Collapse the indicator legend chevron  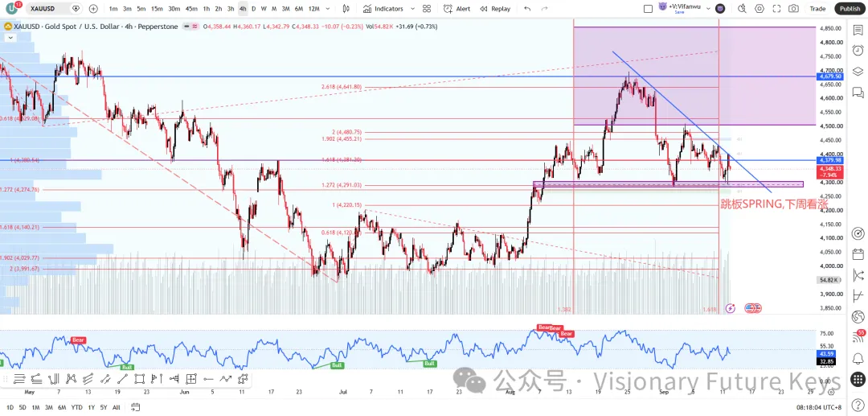coord(10,37)
